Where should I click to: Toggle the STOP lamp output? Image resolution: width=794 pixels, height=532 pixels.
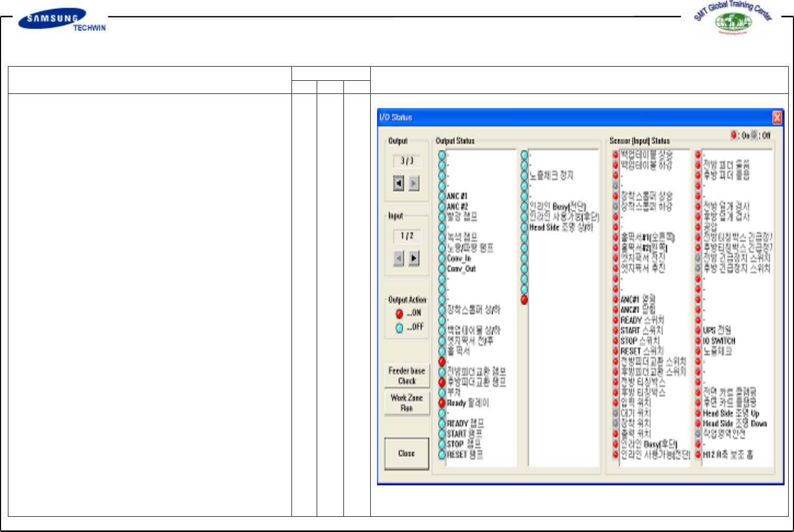pos(442,444)
